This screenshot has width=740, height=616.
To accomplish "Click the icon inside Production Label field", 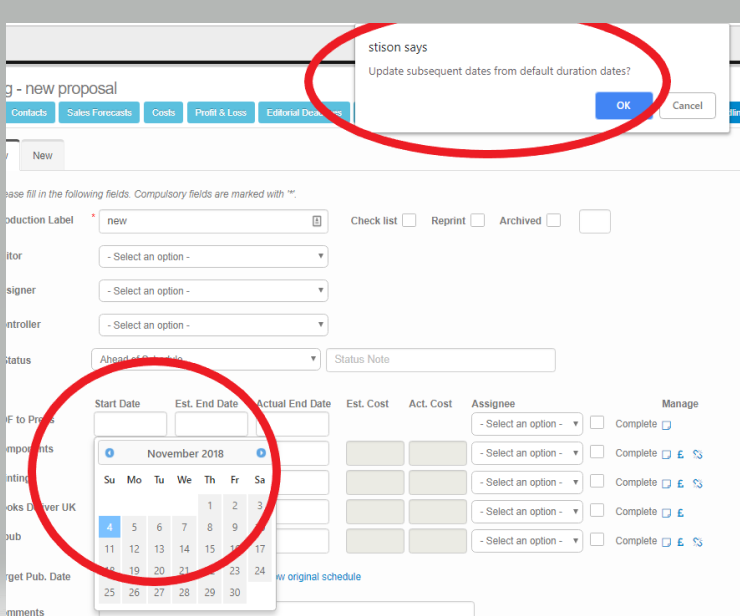I will [317, 221].
